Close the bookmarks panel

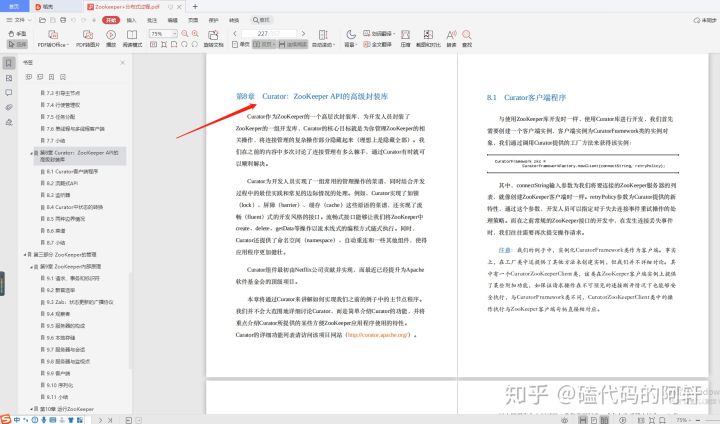(123, 62)
